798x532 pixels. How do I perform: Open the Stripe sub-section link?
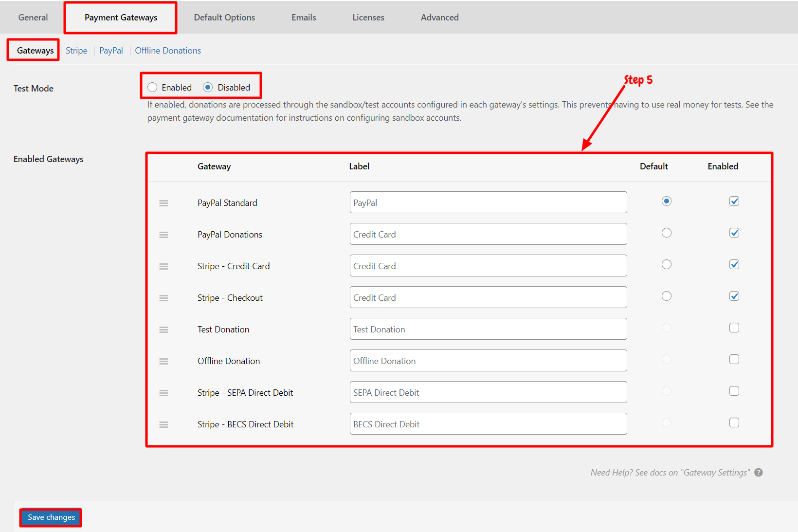tap(76, 51)
